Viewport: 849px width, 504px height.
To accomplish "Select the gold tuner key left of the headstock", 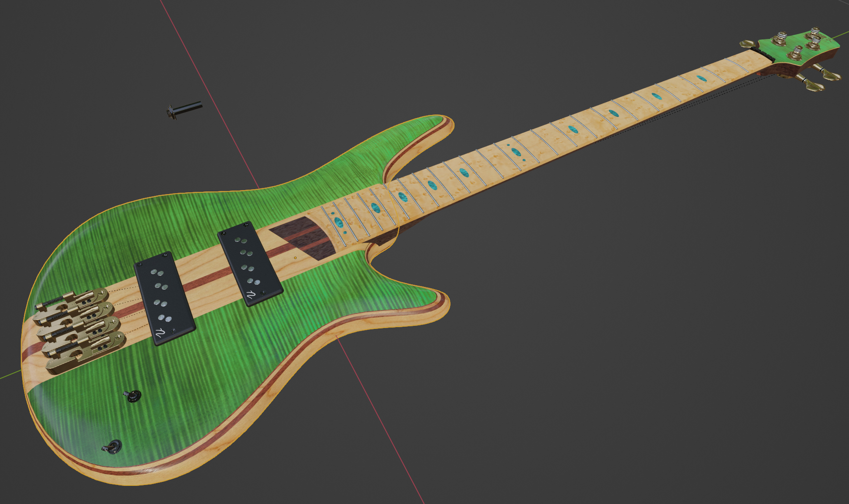I will point(748,43).
